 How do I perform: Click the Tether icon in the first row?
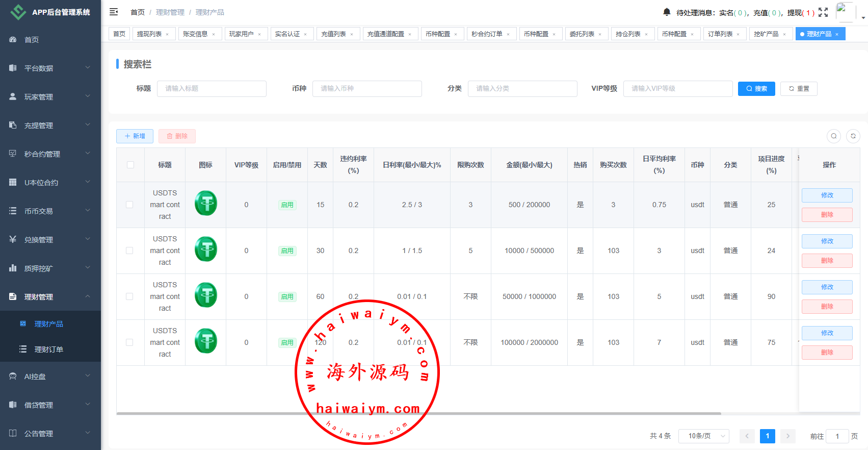(x=206, y=203)
